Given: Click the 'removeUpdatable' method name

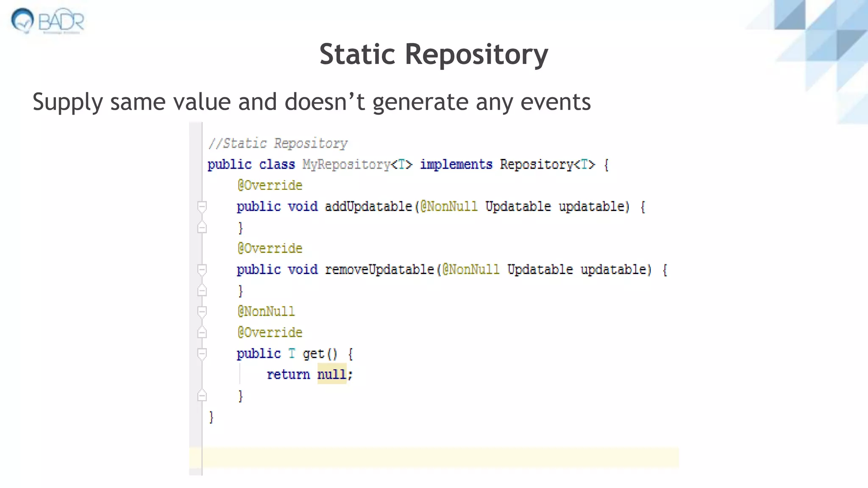Looking at the screenshot, I should [x=379, y=270].
